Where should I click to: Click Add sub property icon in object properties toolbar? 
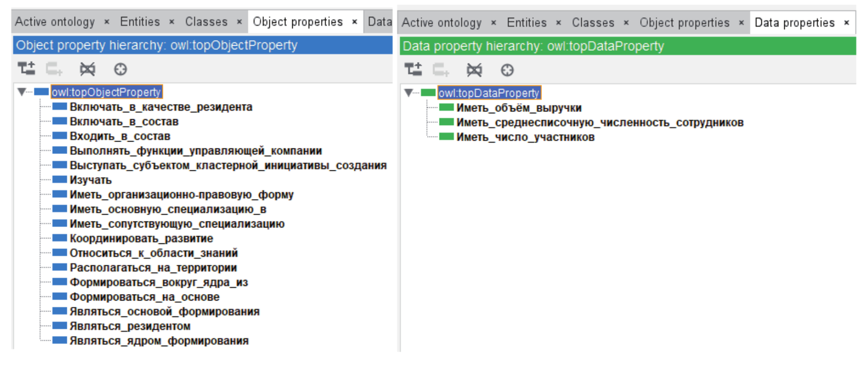[x=26, y=68]
